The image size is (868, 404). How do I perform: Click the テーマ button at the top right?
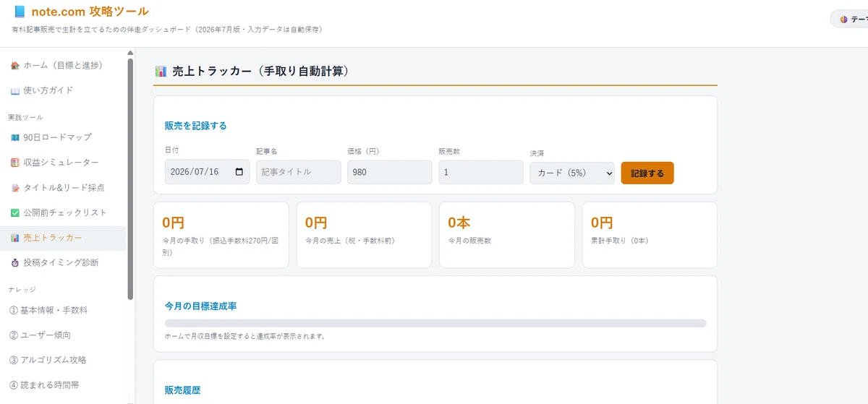[850, 19]
